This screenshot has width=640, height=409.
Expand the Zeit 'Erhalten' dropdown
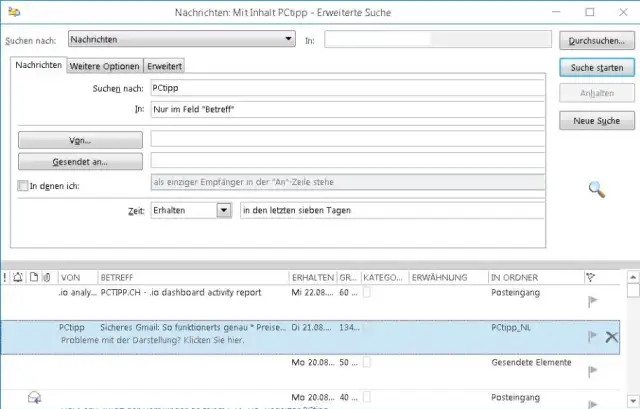click(x=223, y=210)
